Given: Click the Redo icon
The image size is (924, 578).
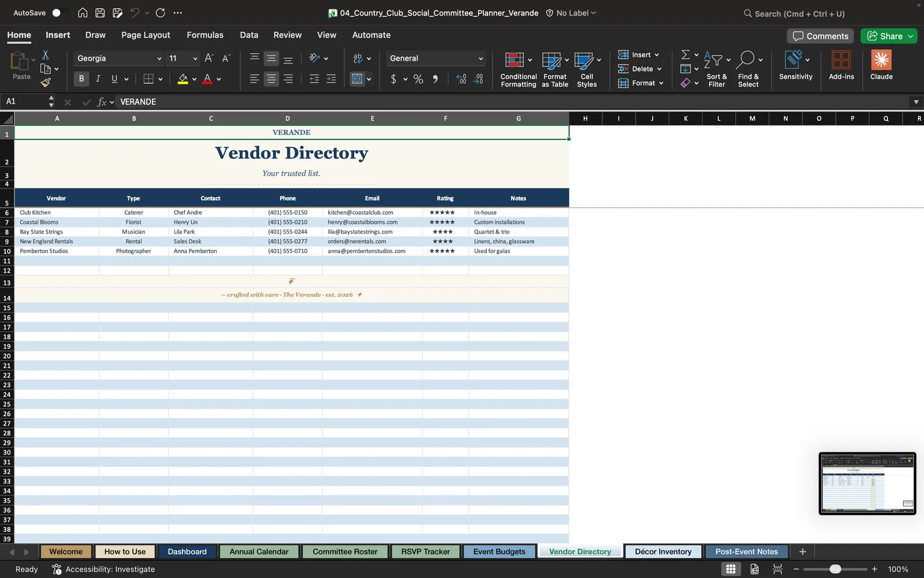Looking at the screenshot, I should coord(161,13).
